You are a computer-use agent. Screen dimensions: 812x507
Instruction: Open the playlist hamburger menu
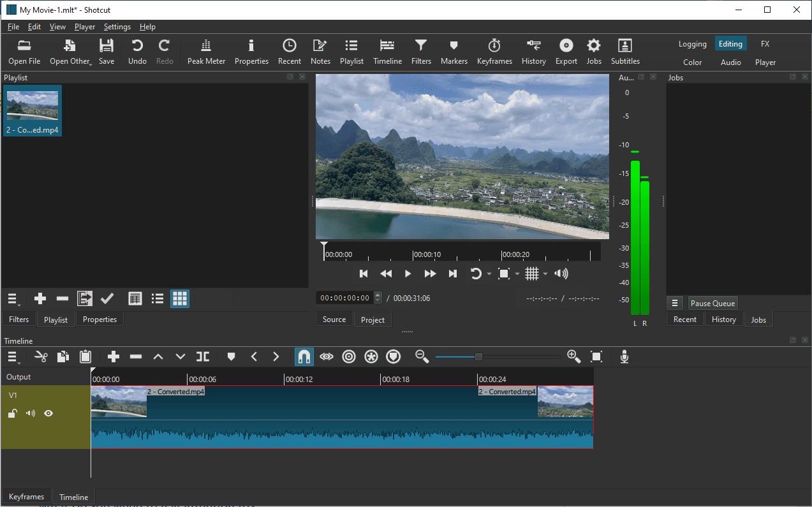point(13,298)
